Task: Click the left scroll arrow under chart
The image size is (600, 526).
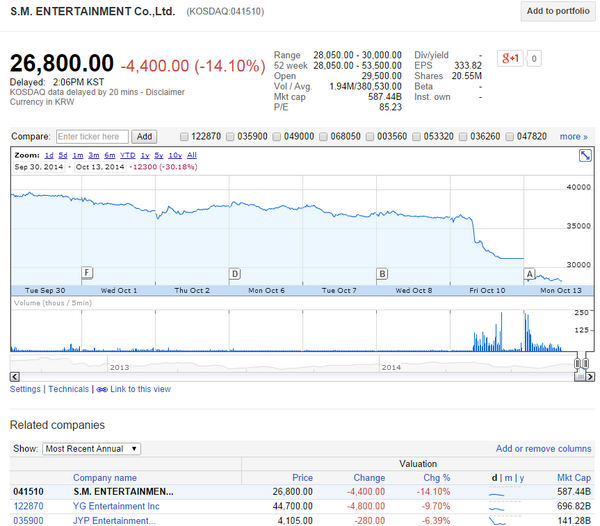Action: point(15,377)
